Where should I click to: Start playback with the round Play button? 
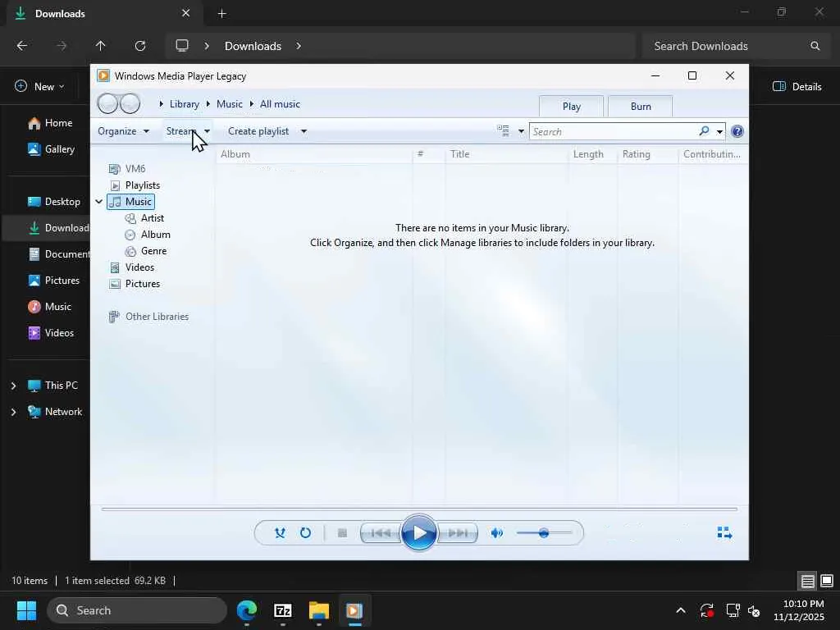[x=419, y=533]
